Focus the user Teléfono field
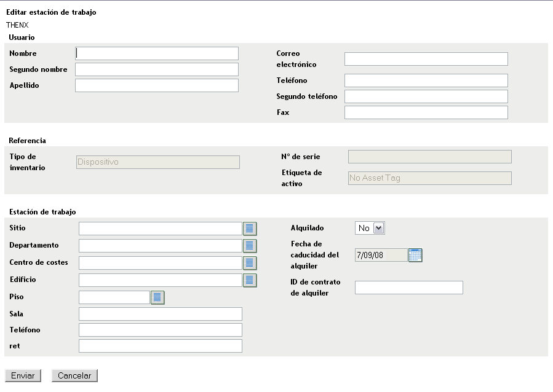 pos(426,80)
